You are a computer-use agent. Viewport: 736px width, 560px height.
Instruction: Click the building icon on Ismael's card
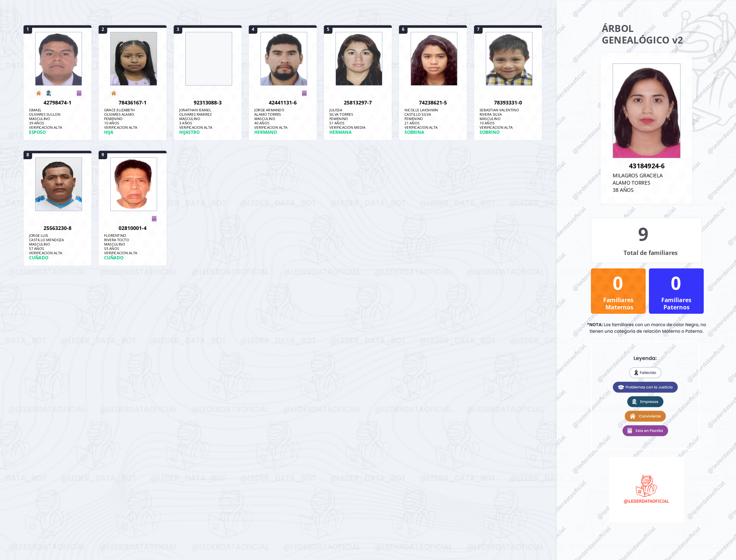click(49, 93)
